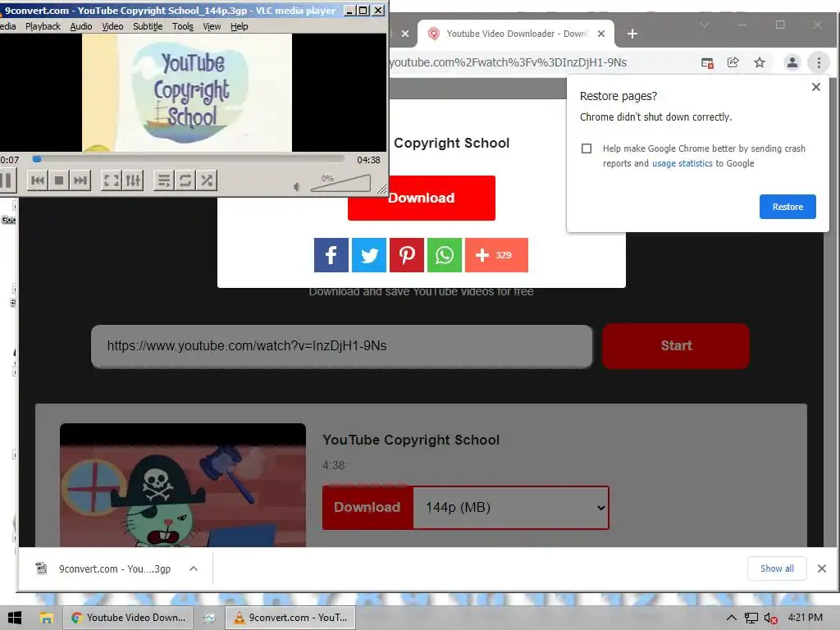The width and height of the screenshot is (840, 630).
Task: Click Download beside the 144p quality selector
Action: pos(367,507)
